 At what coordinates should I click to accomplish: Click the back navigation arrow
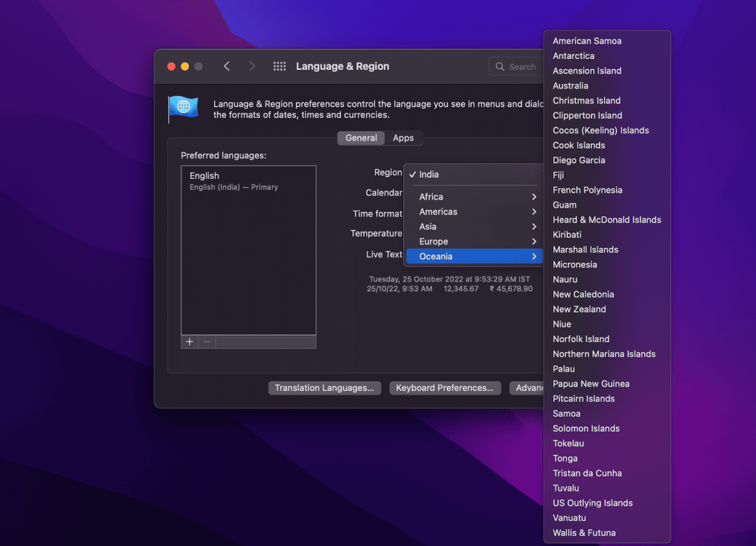click(227, 66)
